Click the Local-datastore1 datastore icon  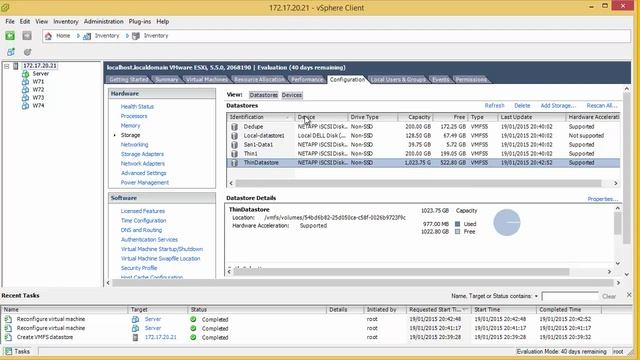tap(234, 136)
